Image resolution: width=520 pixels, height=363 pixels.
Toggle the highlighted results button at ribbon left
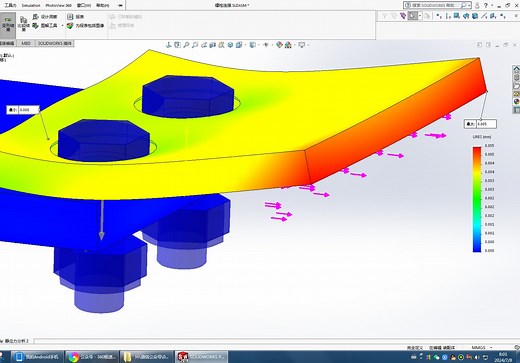(x=8, y=25)
